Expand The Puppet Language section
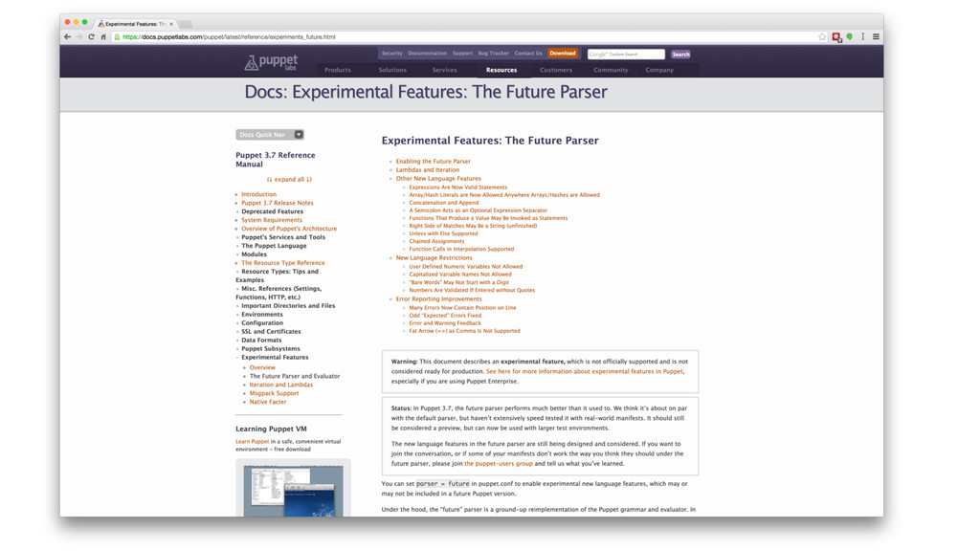 pos(274,246)
